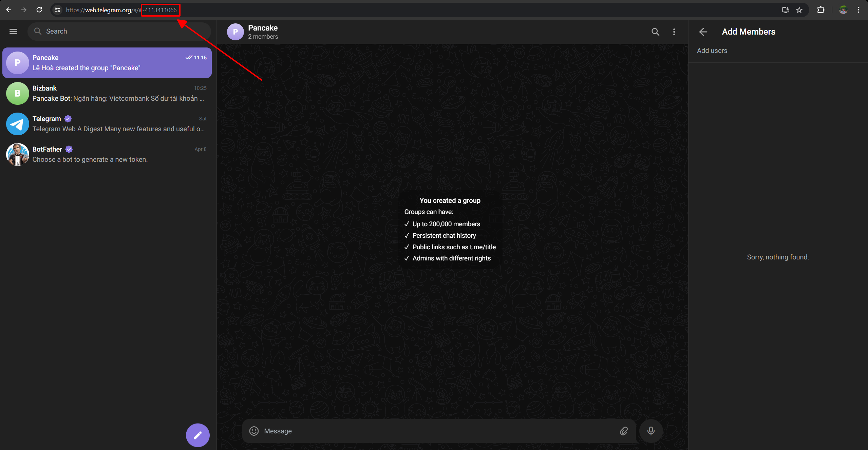Screen dimensions: 868x450
Task: Search inside the Pancake chat
Action: (x=655, y=32)
